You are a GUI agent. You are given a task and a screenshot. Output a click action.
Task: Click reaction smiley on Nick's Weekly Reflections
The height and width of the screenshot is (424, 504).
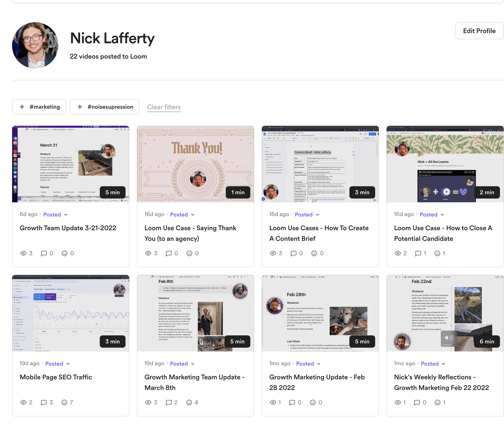click(x=438, y=402)
